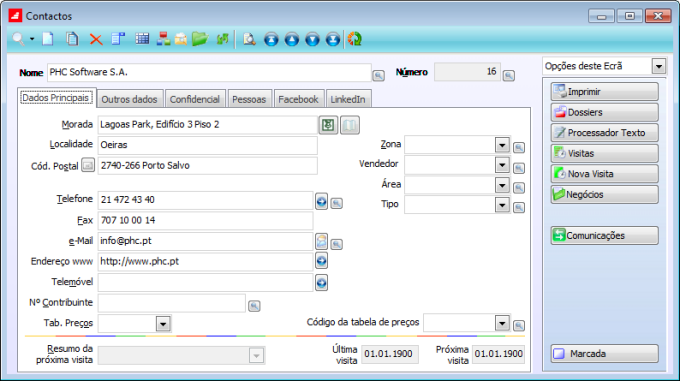Click the lookup icon beside Nome field

coord(379,75)
